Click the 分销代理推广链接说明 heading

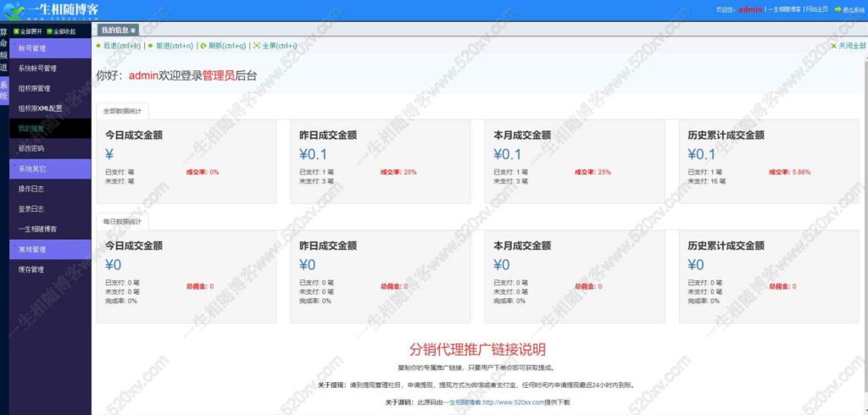click(477, 349)
